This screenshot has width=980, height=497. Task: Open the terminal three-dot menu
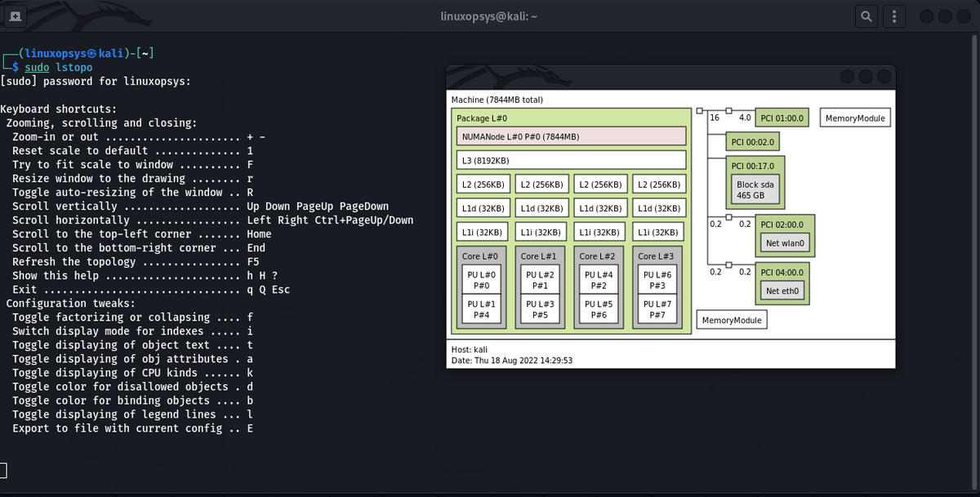click(x=894, y=16)
